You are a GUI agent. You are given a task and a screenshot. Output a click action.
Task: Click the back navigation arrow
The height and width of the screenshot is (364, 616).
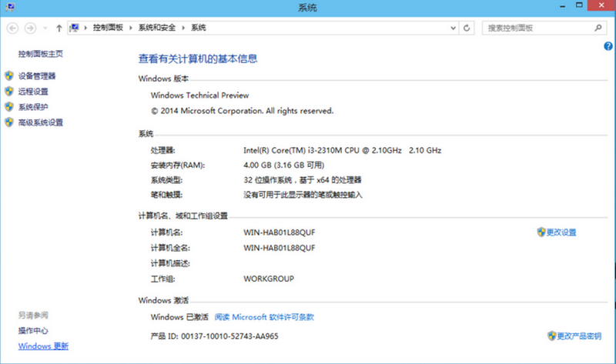tap(13, 28)
